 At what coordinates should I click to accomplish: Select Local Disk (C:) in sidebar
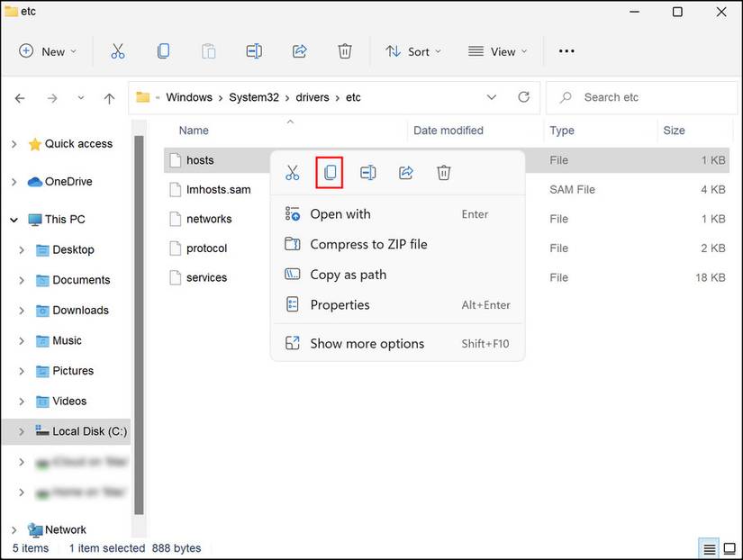pos(89,431)
